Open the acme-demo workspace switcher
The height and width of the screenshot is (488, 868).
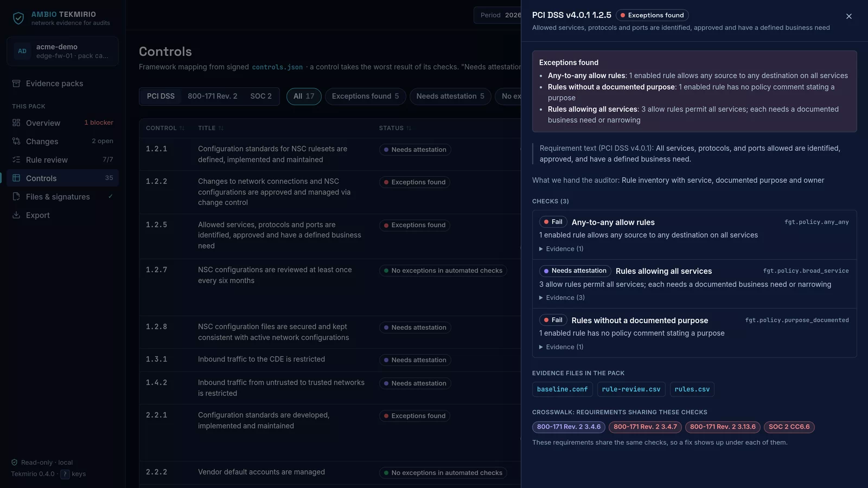62,52
